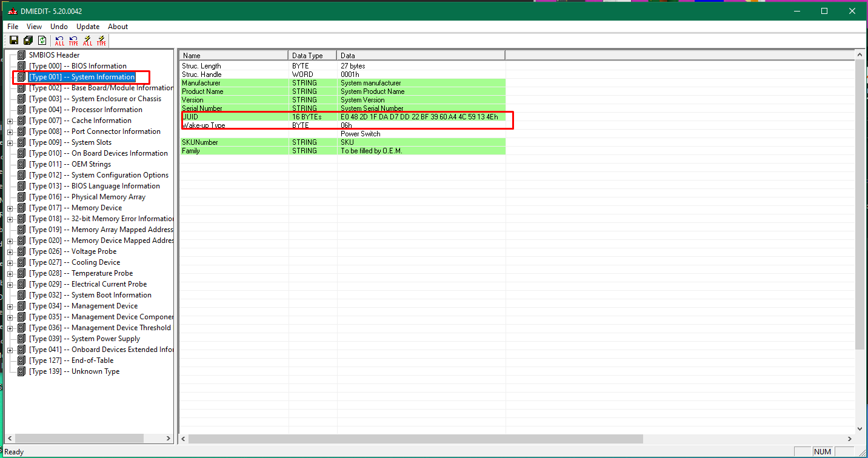Viewport: 868px width, 458px height.
Task: Expand the Type 041 Onboard Devices Extended node
Action: coord(10,350)
